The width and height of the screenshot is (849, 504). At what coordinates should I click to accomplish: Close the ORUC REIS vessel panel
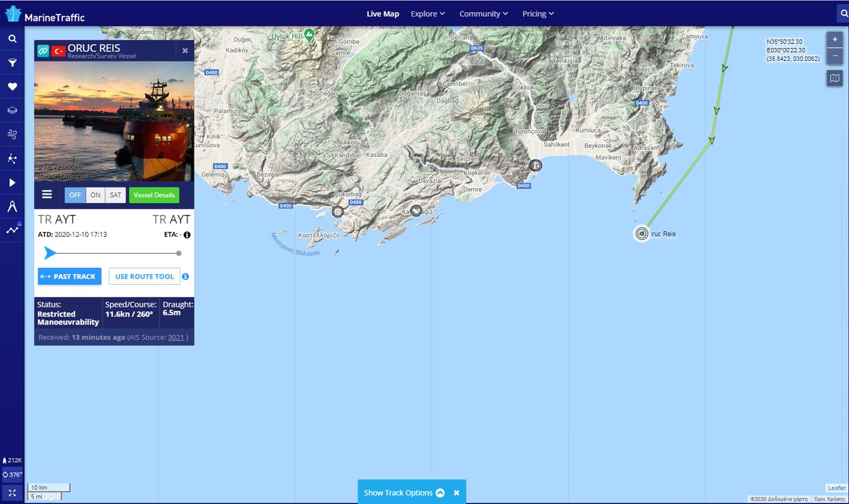(x=185, y=51)
